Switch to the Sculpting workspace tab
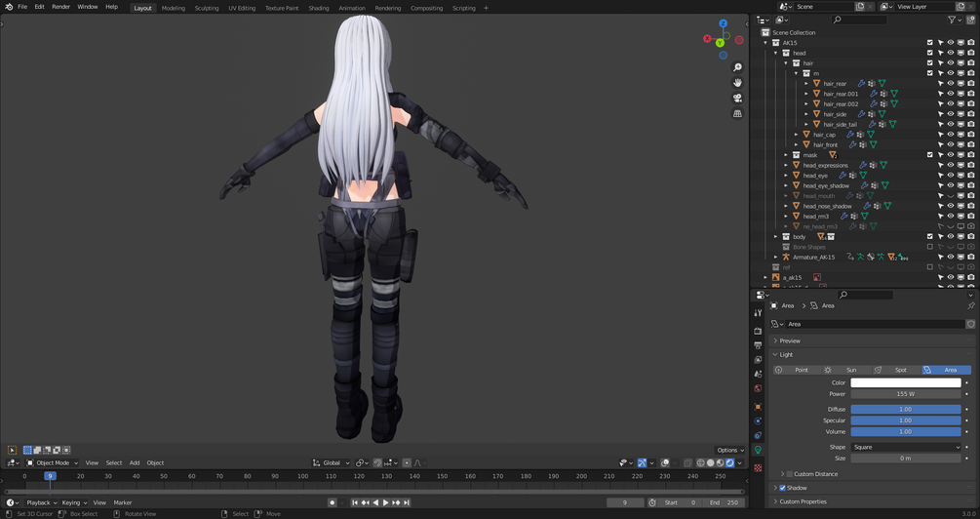This screenshot has width=980, height=519. tap(207, 8)
